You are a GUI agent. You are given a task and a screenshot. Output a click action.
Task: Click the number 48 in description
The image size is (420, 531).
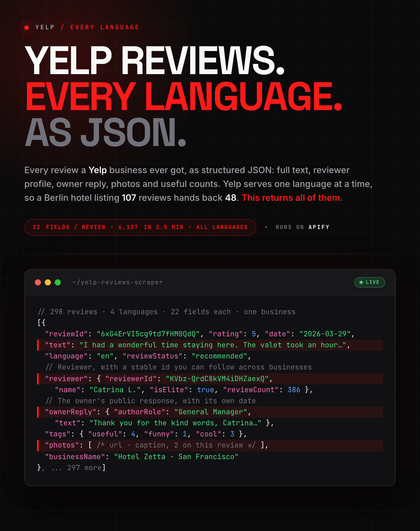pyautogui.click(x=231, y=198)
